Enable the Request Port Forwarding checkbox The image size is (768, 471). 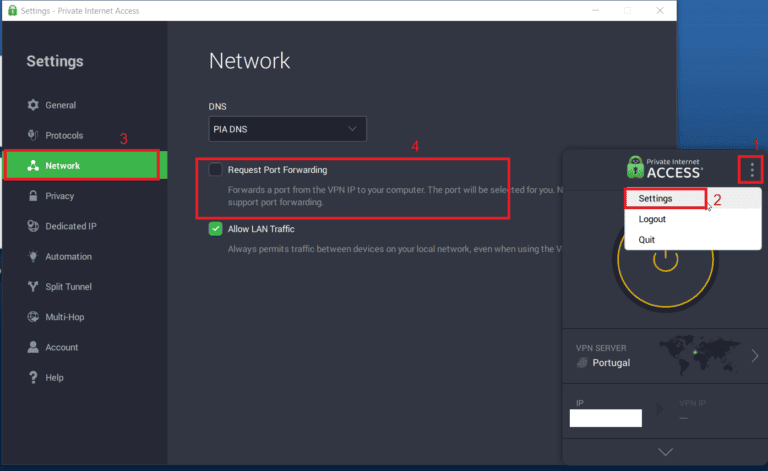[215, 170]
